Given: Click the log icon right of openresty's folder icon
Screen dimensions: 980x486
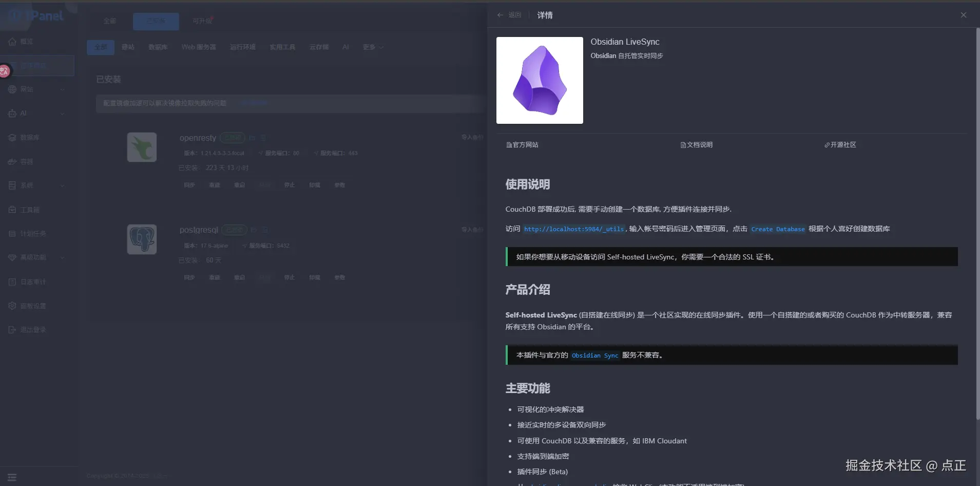Looking at the screenshot, I should (263, 138).
